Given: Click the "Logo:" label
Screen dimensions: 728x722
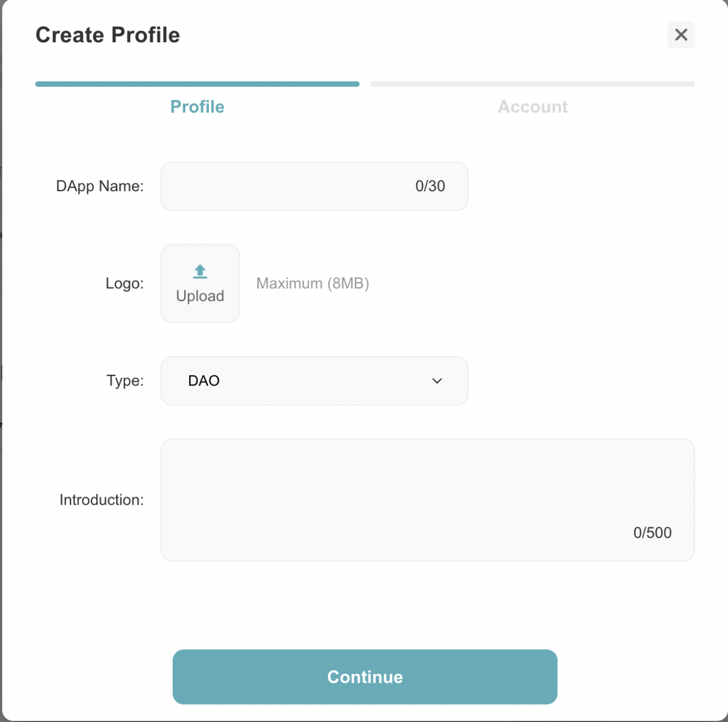Looking at the screenshot, I should [x=124, y=283].
